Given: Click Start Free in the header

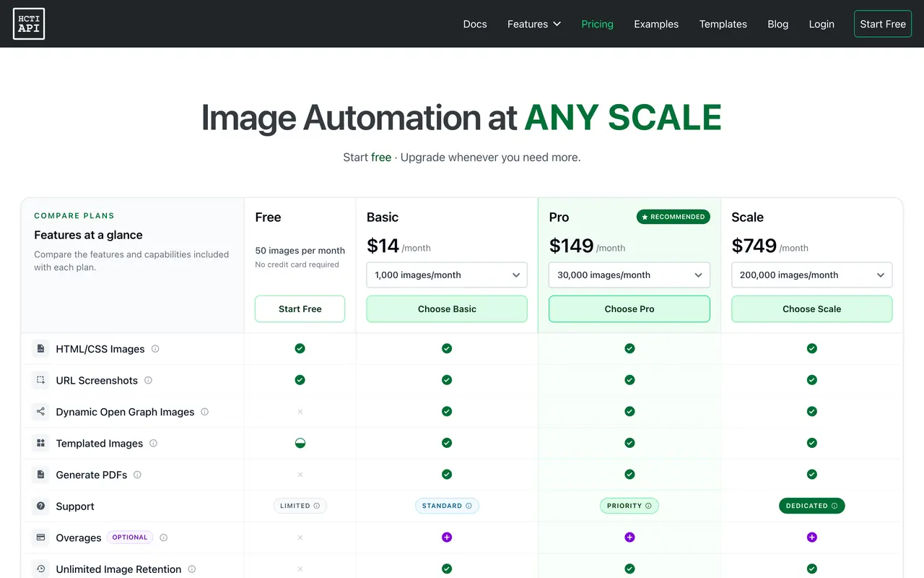Looking at the screenshot, I should tap(883, 24).
